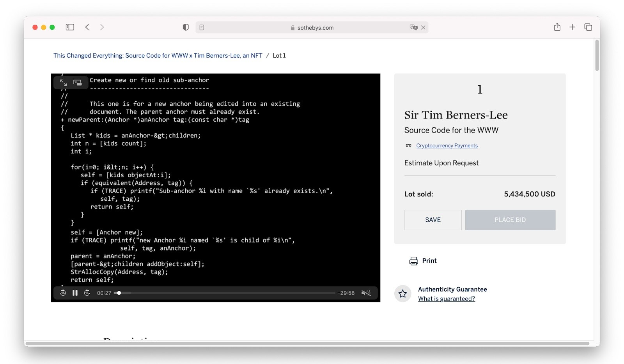Print the lot page
This screenshot has height=364, width=624.
tap(423, 261)
